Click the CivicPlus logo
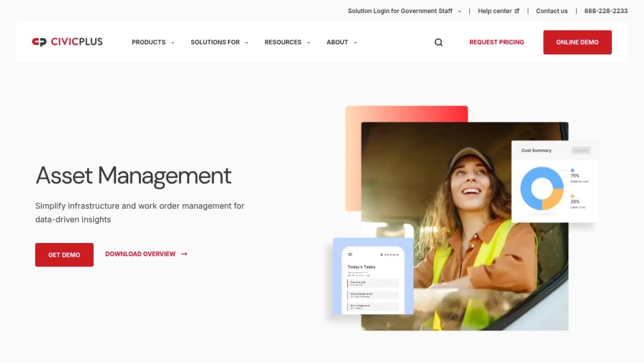Image resolution: width=644 pixels, height=363 pixels. click(68, 42)
